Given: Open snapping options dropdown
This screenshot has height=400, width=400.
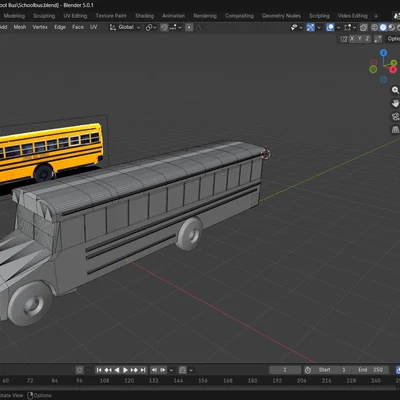Looking at the screenshot, I should tap(175, 27).
